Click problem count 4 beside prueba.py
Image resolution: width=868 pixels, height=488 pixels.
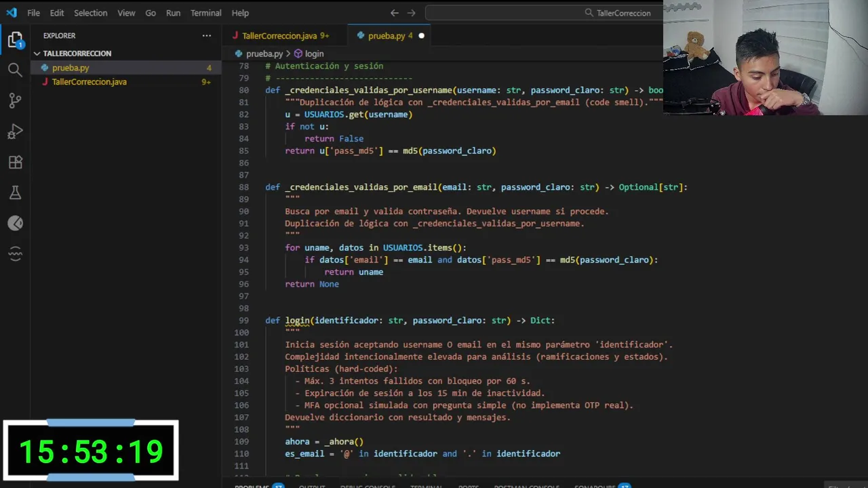[x=209, y=68]
